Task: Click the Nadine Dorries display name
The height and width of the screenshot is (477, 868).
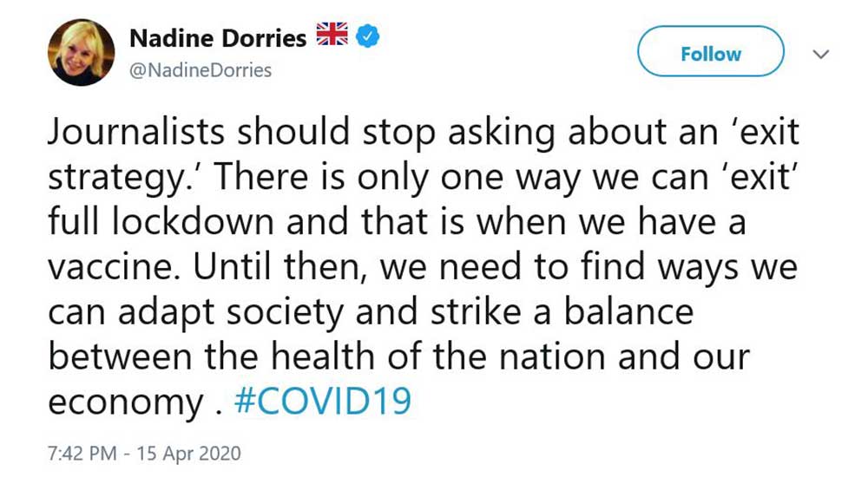Action: [217, 38]
